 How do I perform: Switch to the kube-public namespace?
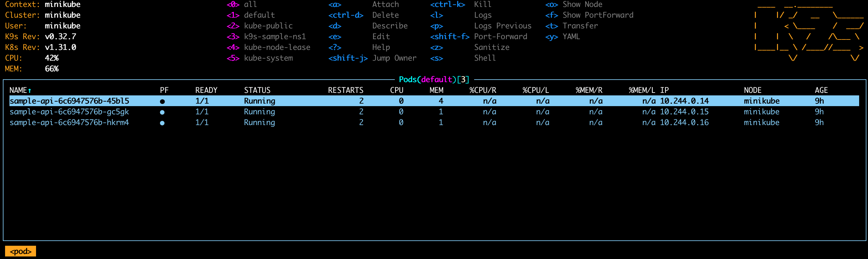[x=260, y=26]
